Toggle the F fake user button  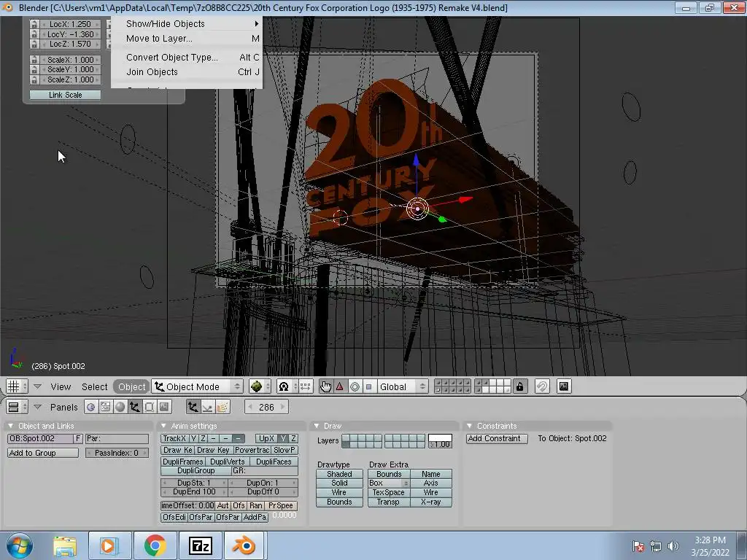pyautogui.click(x=79, y=438)
